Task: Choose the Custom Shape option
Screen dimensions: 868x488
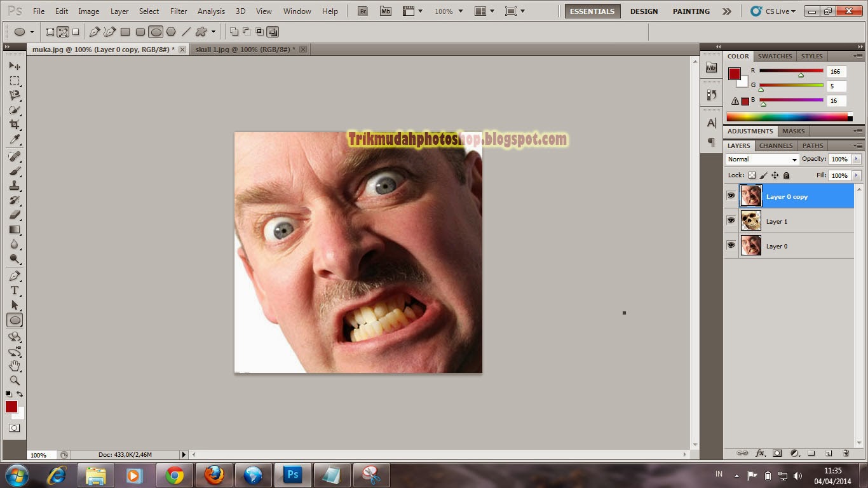Action: pyautogui.click(x=201, y=32)
